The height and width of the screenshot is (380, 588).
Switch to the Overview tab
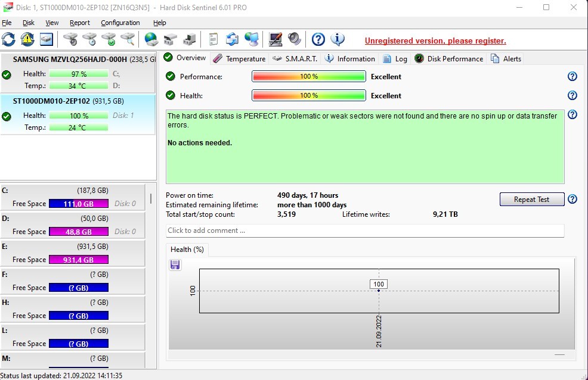185,58
